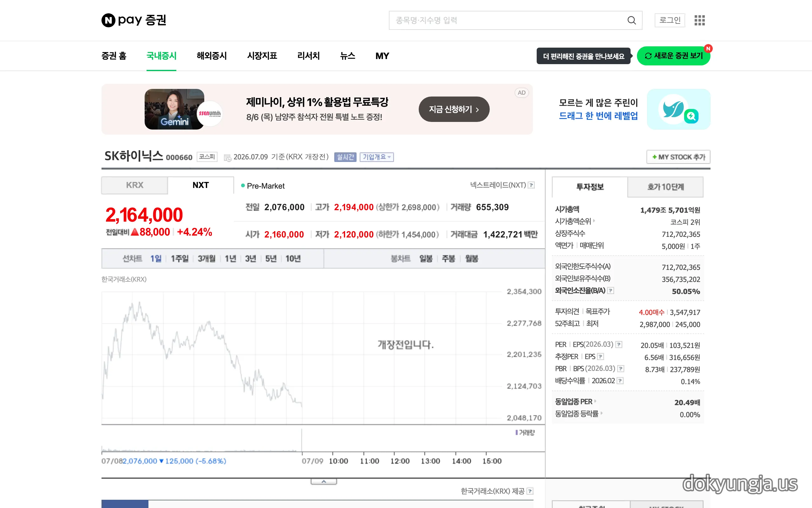Click the AD badge on banner
The image size is (812, 508).
pos(521,93)
